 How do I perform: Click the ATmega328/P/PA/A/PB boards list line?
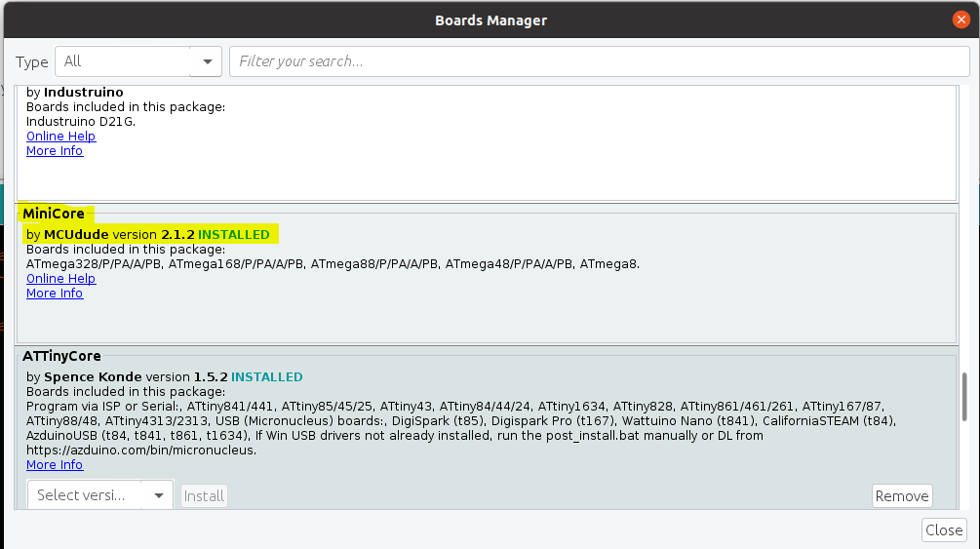coord(333,264)
